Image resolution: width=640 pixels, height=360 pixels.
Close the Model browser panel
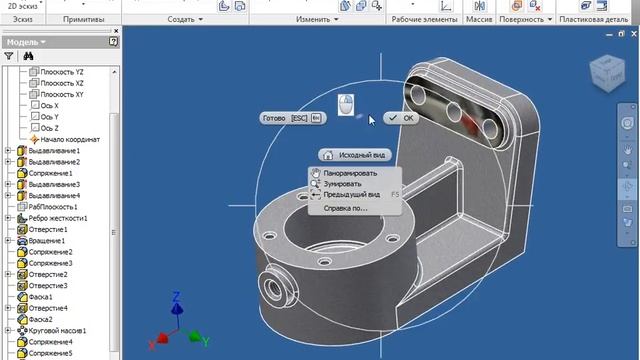(116, 31)
